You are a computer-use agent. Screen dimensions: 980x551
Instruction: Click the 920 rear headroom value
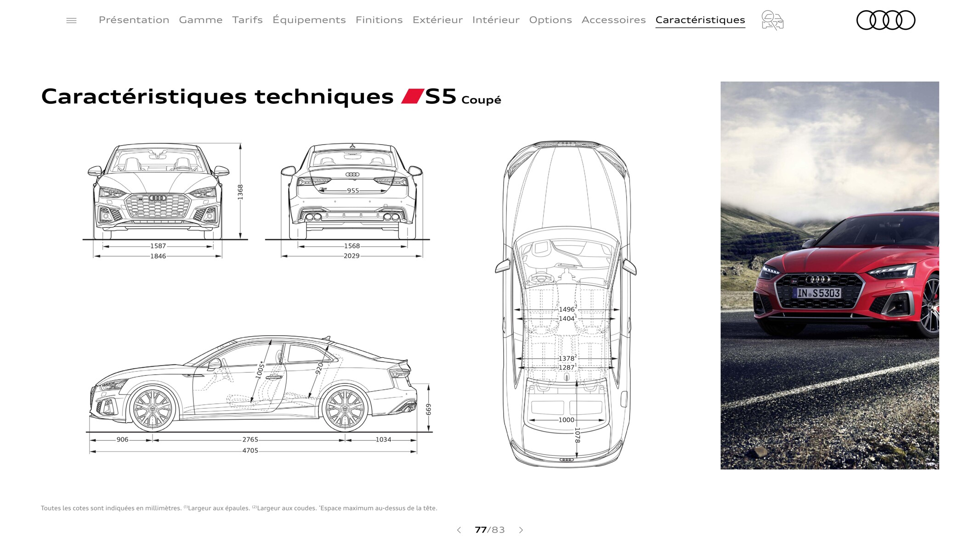pos(319,368)
